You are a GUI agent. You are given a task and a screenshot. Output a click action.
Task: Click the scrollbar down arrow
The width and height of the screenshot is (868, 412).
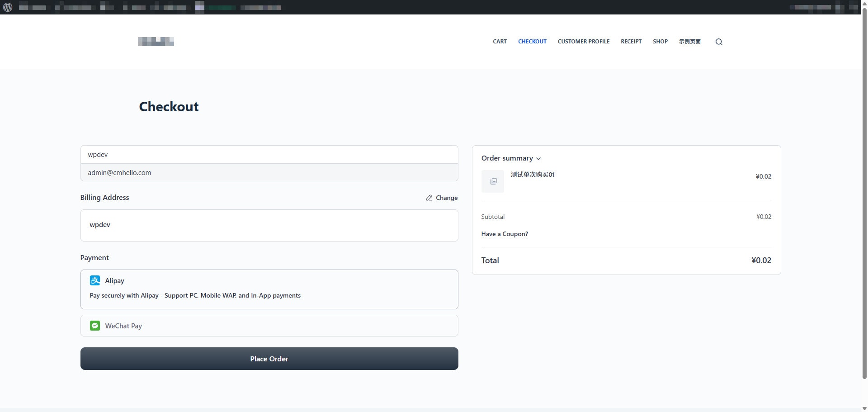click(864, 408)
